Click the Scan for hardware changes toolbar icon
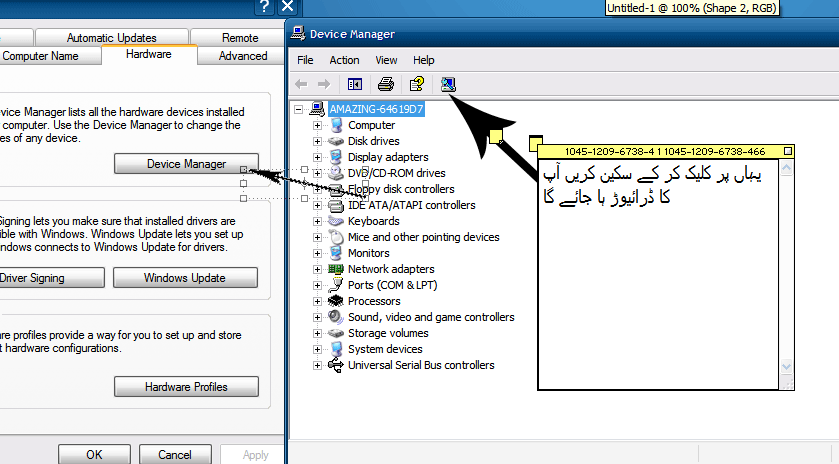The width and height of the screenshot is (839, 464). pos(447,85)
